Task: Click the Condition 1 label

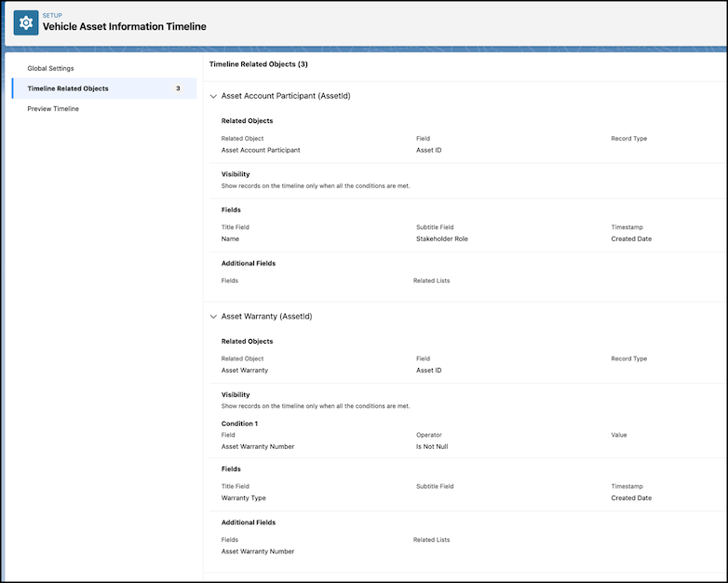Action: coord(239,424)
